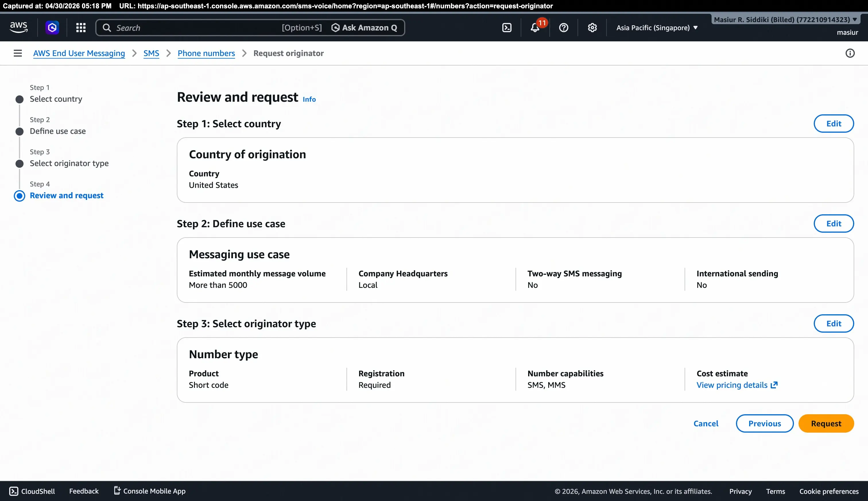The width and height of the screenshot is (868, 501).
Task: Cancel the originator request
Action: 706,423
